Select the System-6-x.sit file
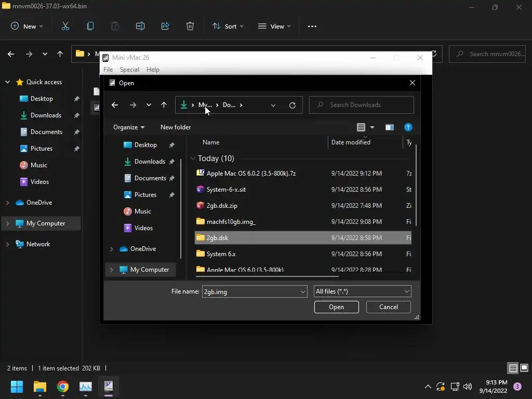Image resolution: width=532 pixels, height=399 pixels. [303, 189]
